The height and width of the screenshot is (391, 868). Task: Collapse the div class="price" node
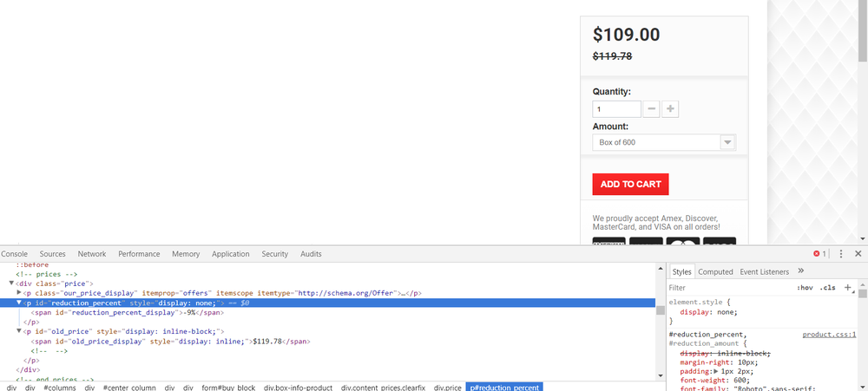[x=11, y=283]
